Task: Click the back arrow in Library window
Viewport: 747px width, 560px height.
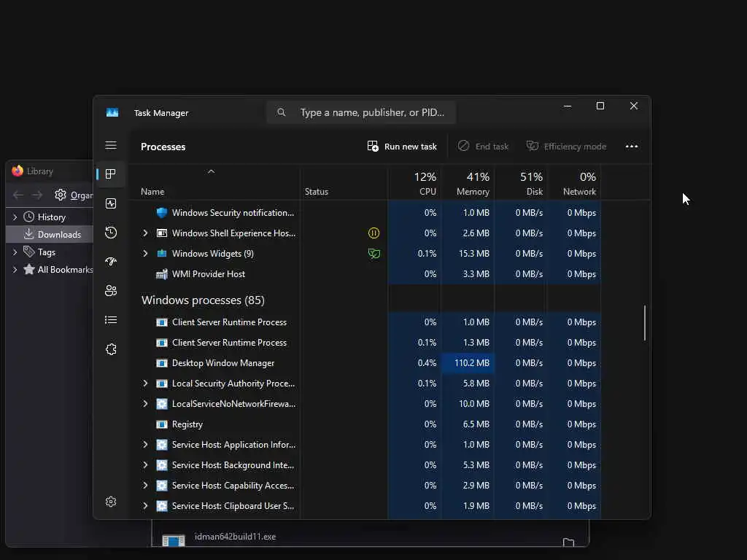Action: pos(18,195)
